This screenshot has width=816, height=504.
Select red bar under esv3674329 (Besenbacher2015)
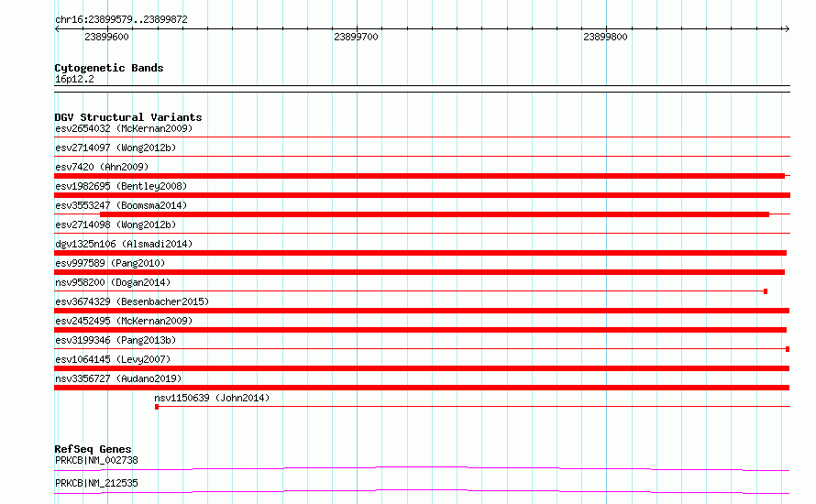click(x=422, y=311)
